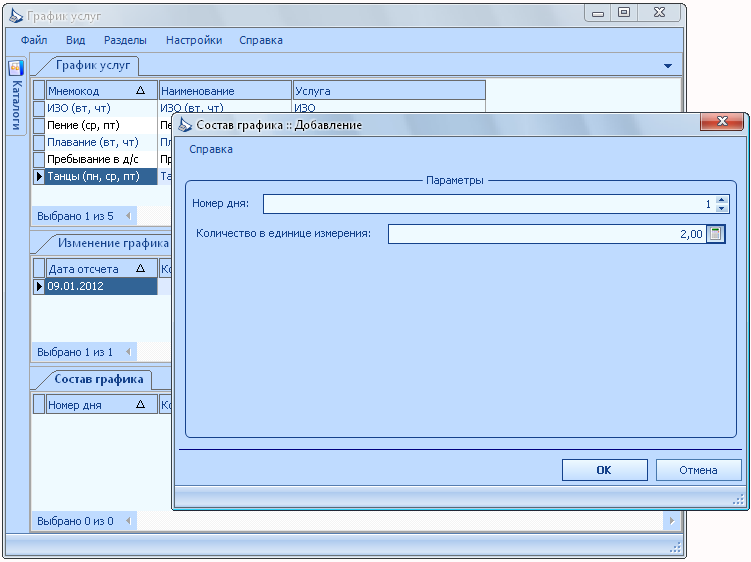Click into the Номер дня input field
Viewport: 751px width, 562px height.
489,204
